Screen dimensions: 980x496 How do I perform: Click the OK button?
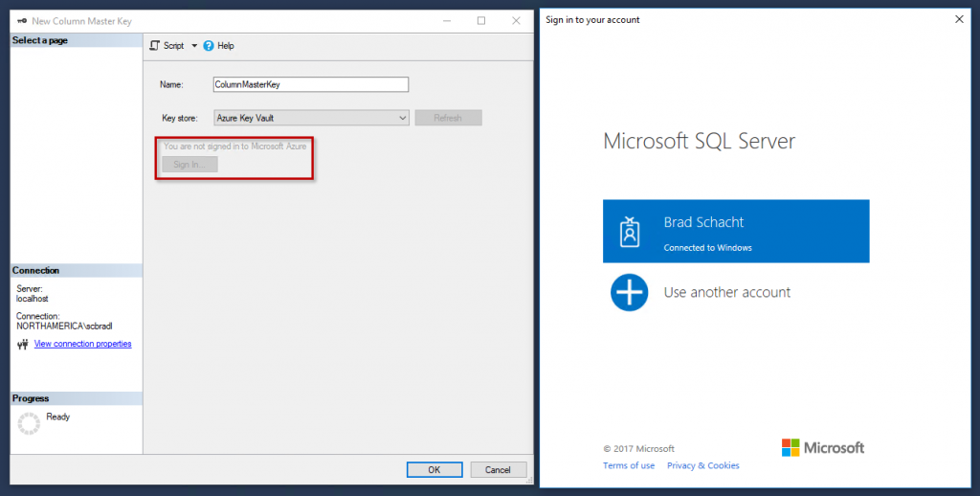434,469
